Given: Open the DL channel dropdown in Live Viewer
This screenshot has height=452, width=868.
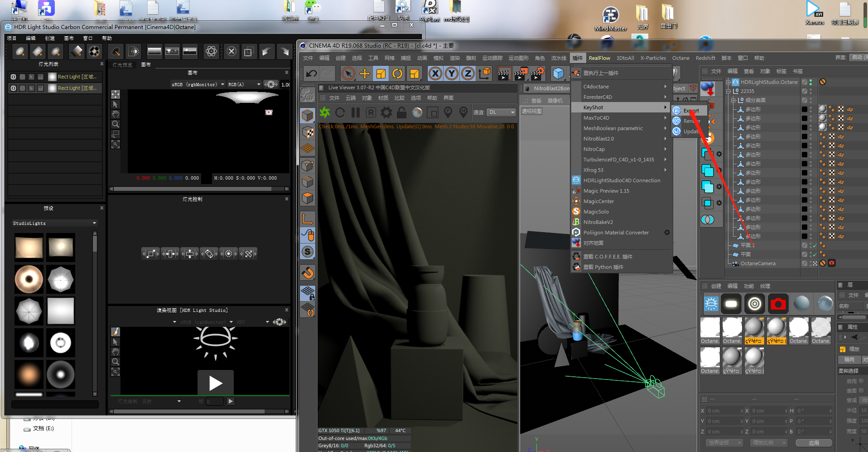Looking at the screenshot, I should click(501, 112).
